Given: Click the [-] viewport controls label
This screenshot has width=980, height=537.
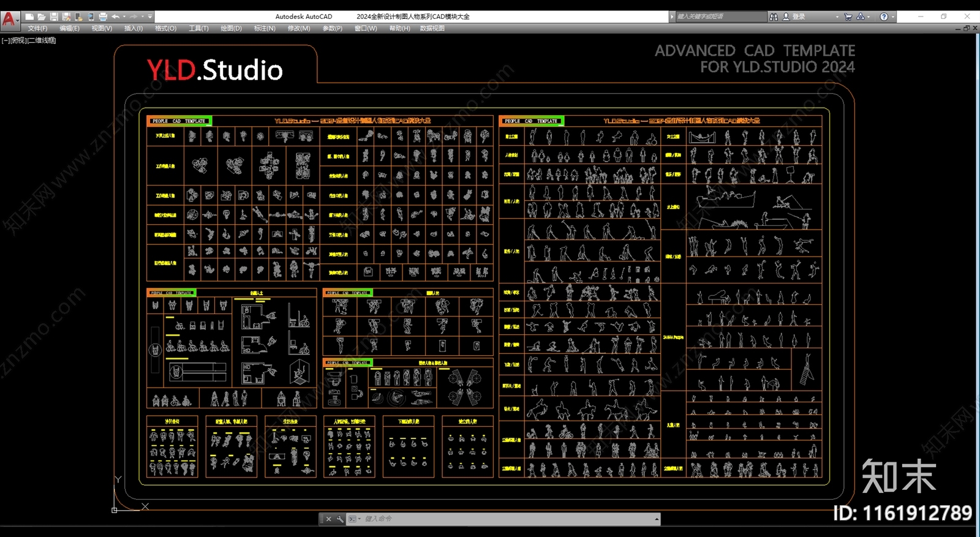Looking at the screenshot, I should tap(5, 40).
